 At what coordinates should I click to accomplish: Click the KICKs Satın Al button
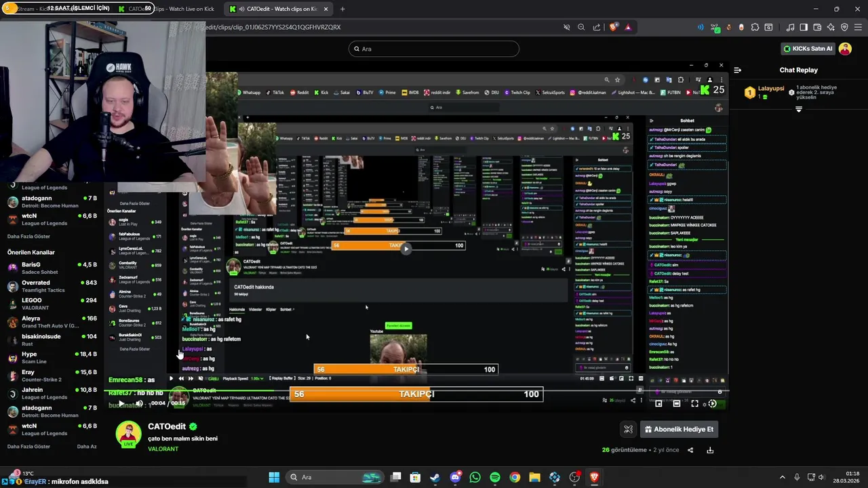(808, 49)
